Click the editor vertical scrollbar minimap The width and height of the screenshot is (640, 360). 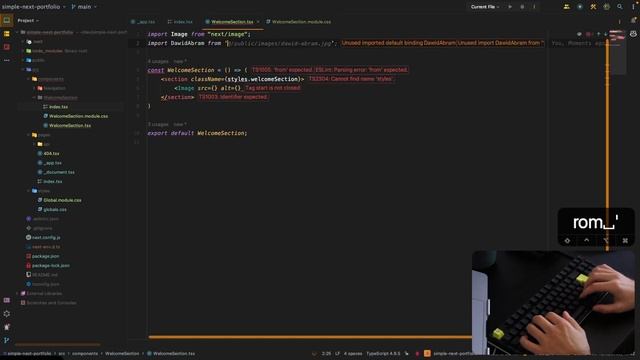pyautogui.click(x=617, y=53)
